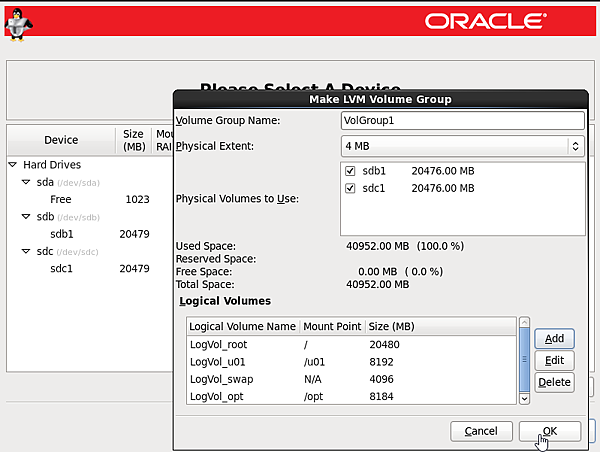Image resolution: width=600 pixels, height=452 pixels.
Task: Collapse the sdb drive node
Action: click(26, 217)
